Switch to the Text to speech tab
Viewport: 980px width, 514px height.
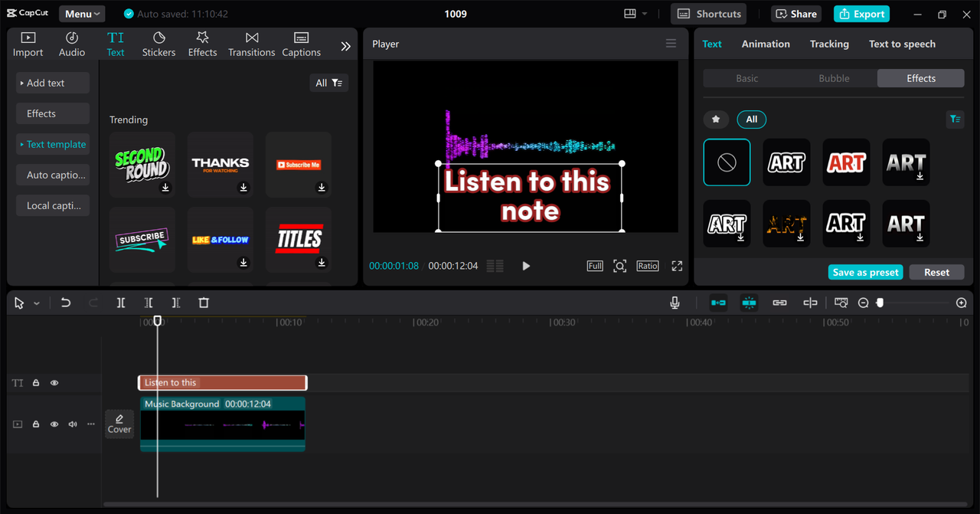click(x=902, y=44)
